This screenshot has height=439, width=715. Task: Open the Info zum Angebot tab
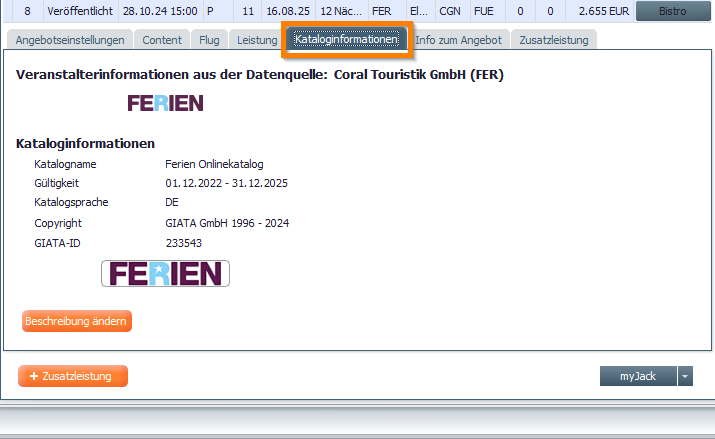pos(458,40)
